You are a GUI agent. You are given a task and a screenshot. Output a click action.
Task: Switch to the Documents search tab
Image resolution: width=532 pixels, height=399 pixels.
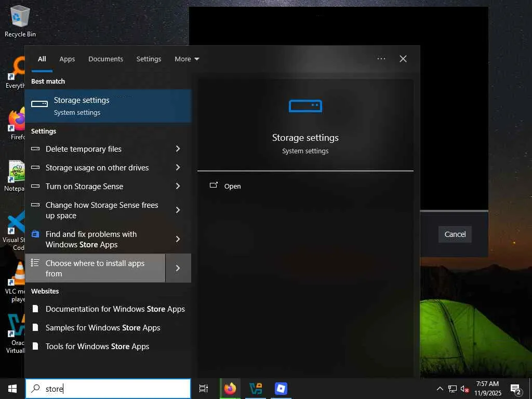coord(105,59)
